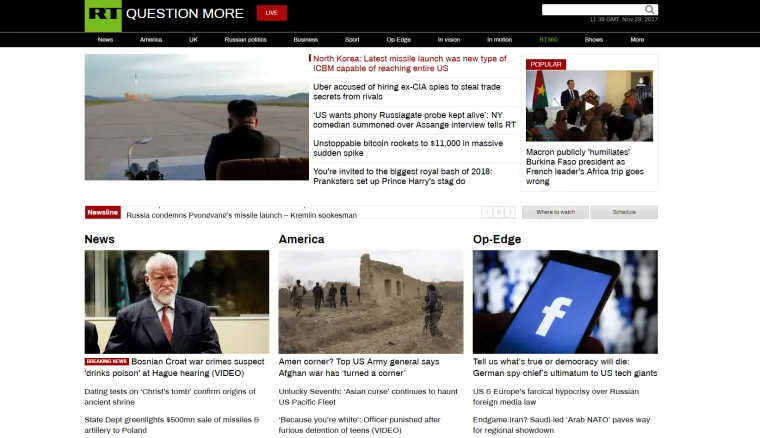Advance to next newsline headline
The width and height of the screenshot is (760, 438).
click(x=510, y=212)
